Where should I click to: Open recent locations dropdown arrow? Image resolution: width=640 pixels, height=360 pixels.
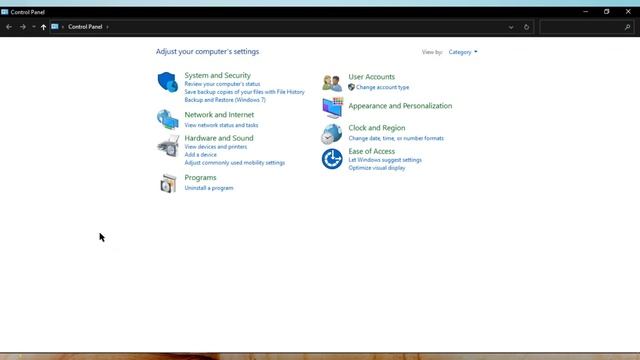(33, 27)
